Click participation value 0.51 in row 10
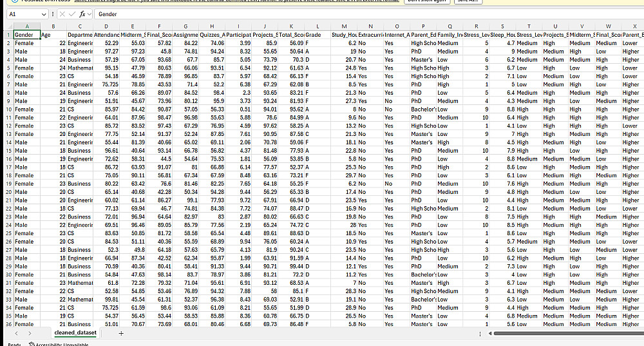This screenshot has width=644, height=346. [238, 110]
